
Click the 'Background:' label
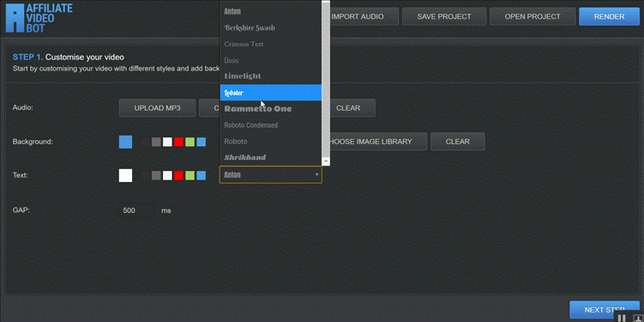(x=33, y=142)
